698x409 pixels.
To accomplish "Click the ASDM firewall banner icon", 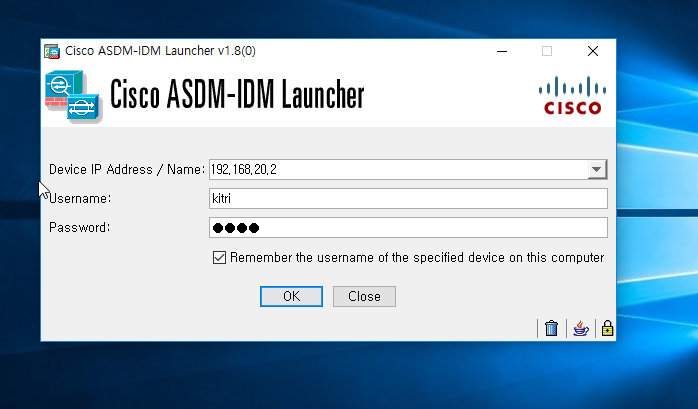I will pyautogui.click(x=73, y=96).
